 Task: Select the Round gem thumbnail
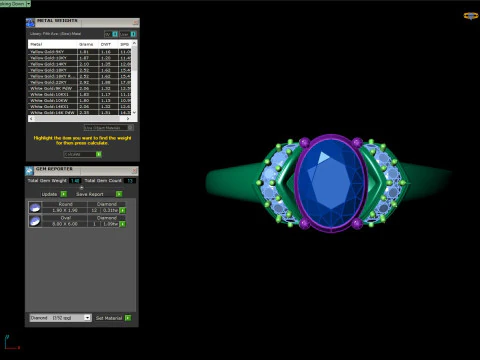[35, 207]
